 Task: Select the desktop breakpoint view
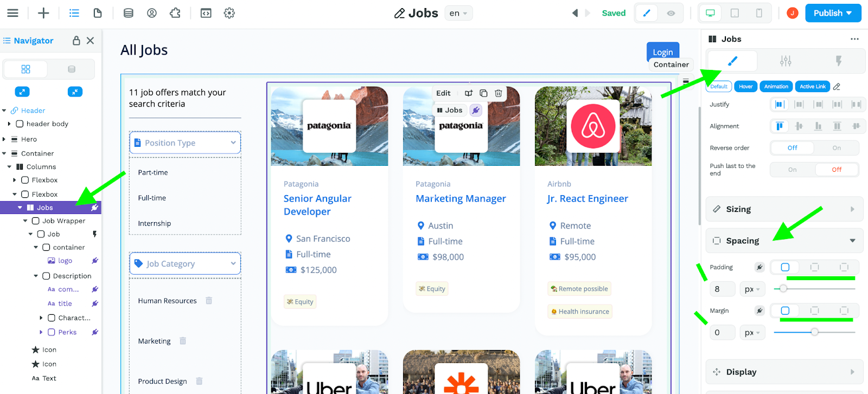[710, 13]
